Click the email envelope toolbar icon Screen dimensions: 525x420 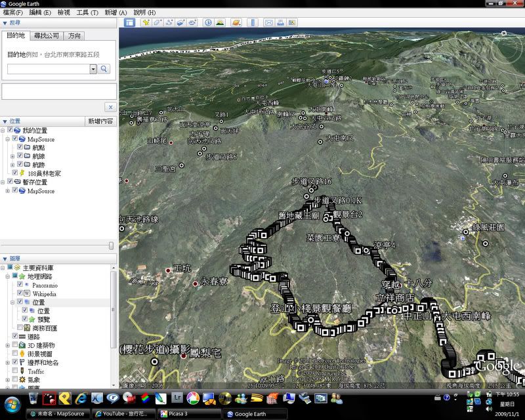pos(268,22)
